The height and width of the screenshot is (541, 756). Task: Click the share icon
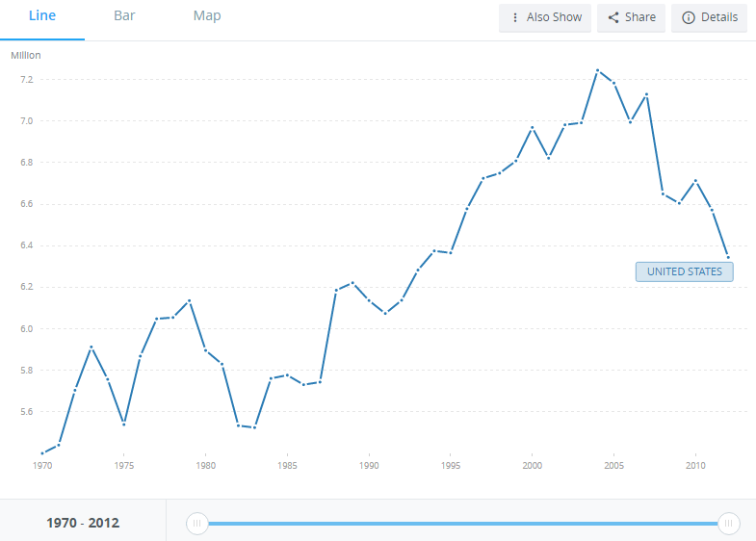click(x=613, y=17)
